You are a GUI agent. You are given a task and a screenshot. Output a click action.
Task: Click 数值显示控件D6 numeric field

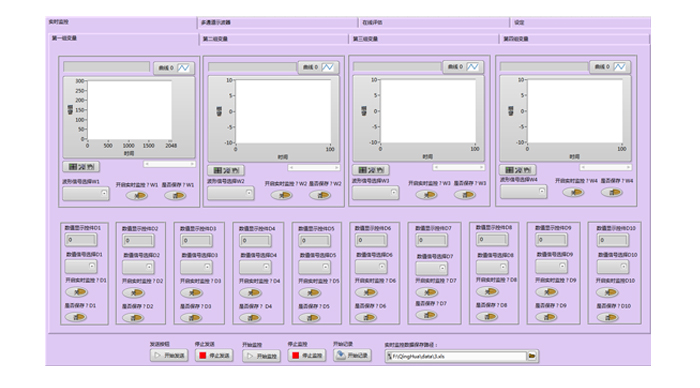(x=371, y=240)
